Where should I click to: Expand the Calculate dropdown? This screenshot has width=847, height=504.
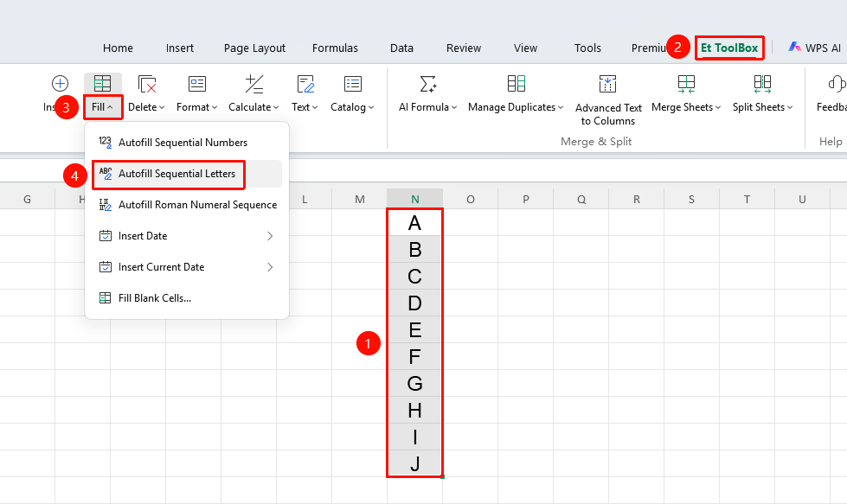[253, 107]
